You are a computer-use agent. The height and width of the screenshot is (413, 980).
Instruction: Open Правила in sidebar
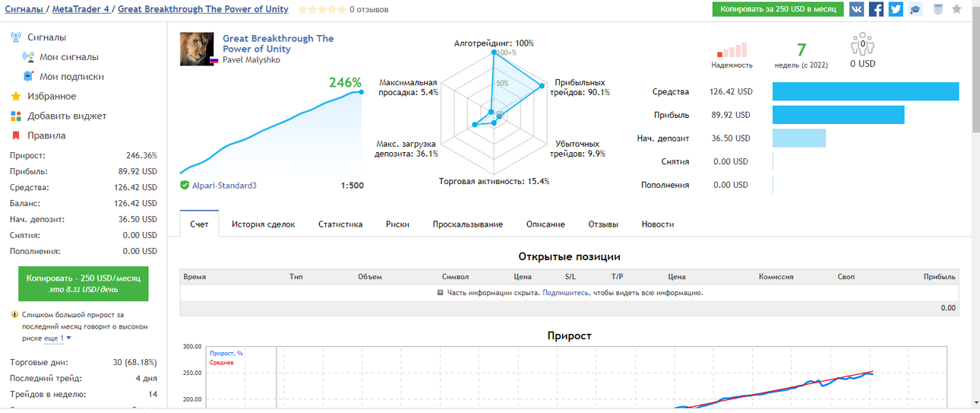[46, 136]
